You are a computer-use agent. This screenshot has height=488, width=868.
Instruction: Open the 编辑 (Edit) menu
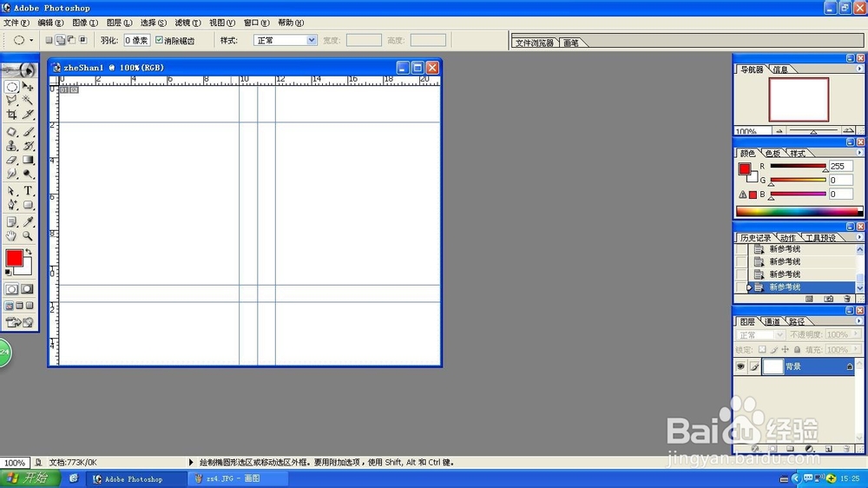[50, 23]
